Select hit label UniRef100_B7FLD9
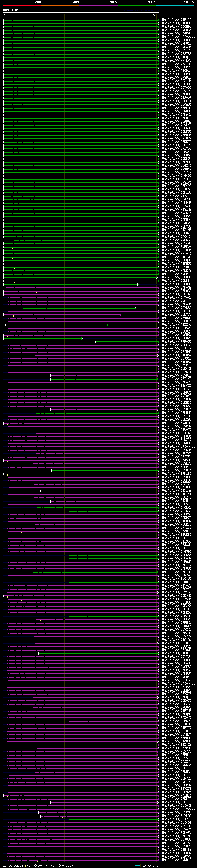This screenshot has width=197, height=868. click(177, 108)
